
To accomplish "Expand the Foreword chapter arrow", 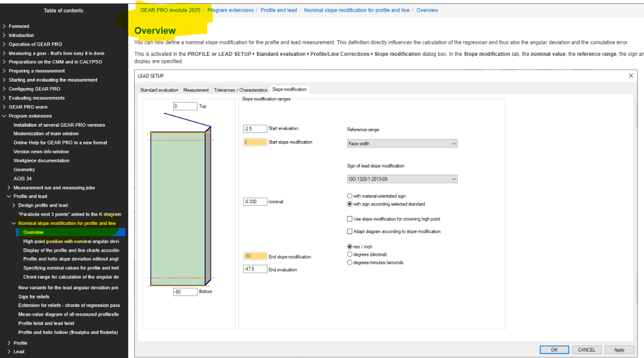I will (4, 26).
